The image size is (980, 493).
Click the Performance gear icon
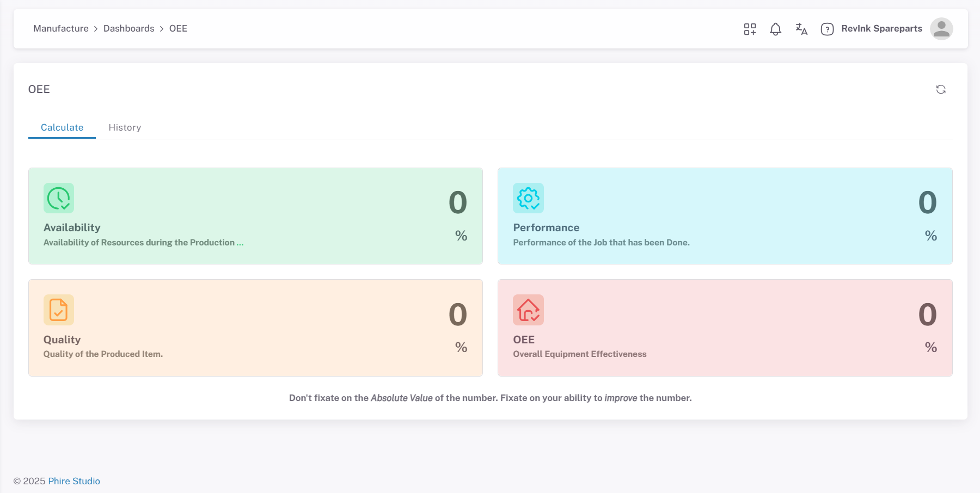[x=528, y=198]
